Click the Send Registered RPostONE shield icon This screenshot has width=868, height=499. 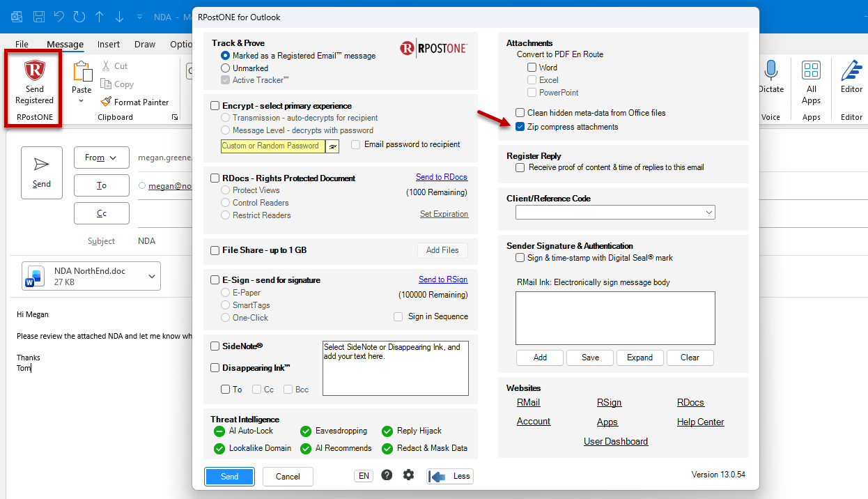[34, 71]
